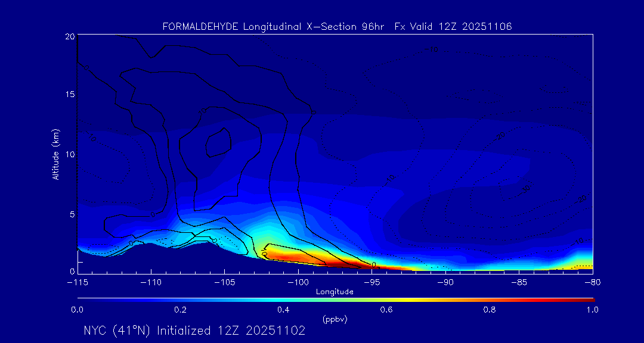644x343 pixels.
Task: Select the 'Altitude (km)' axis label
Action: click(x=55, y=154)
